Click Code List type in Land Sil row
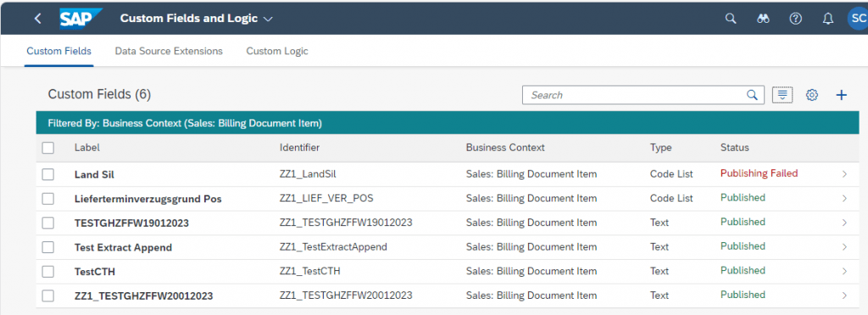The image size is (868, 315). tap(671, 174)
